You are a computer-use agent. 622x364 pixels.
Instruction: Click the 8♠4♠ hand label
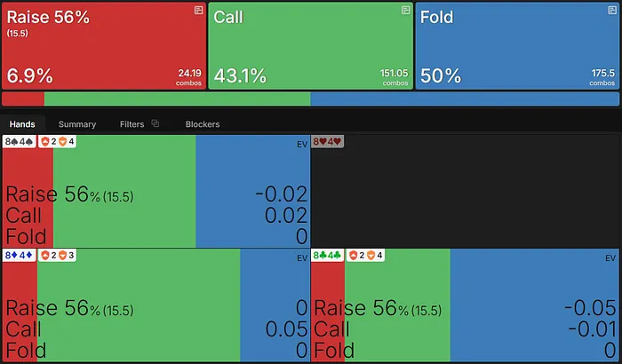point(20,142)
